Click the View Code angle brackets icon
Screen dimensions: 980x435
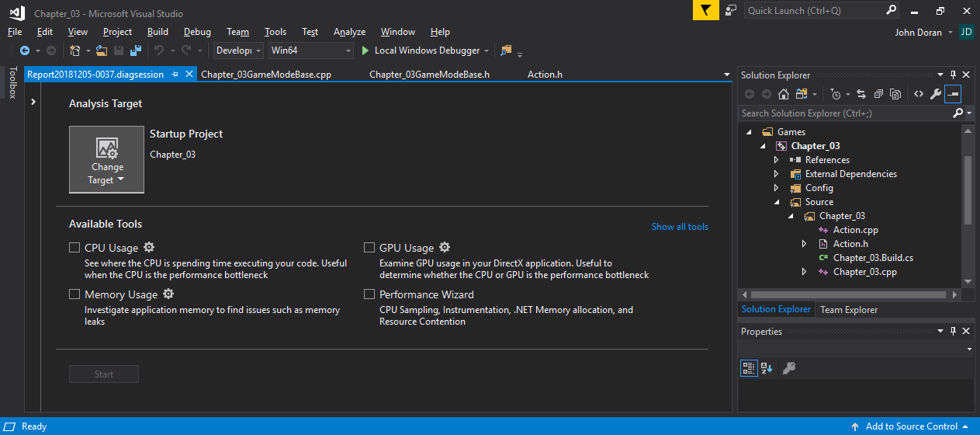(918, 94)
